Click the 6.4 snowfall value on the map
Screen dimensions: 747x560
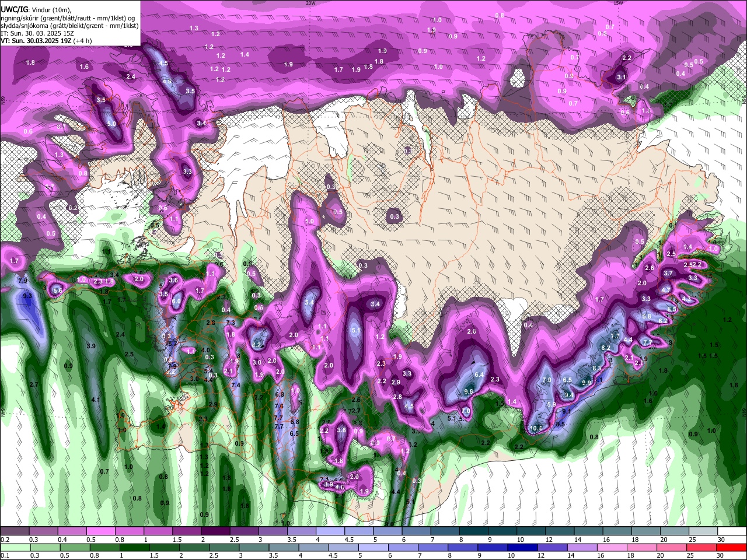click(480, 374)
